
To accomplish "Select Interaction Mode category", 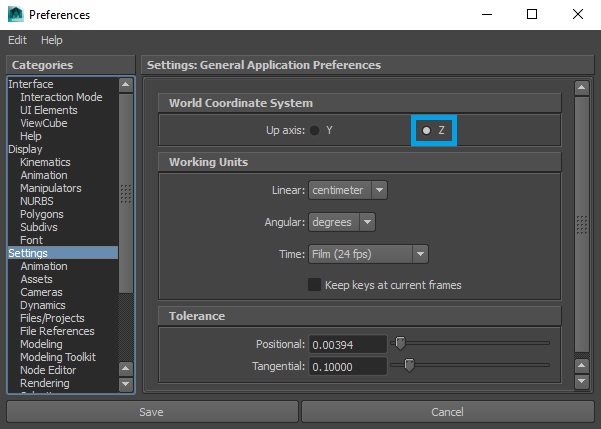I will pyautogui.click(x=63, y=97).
